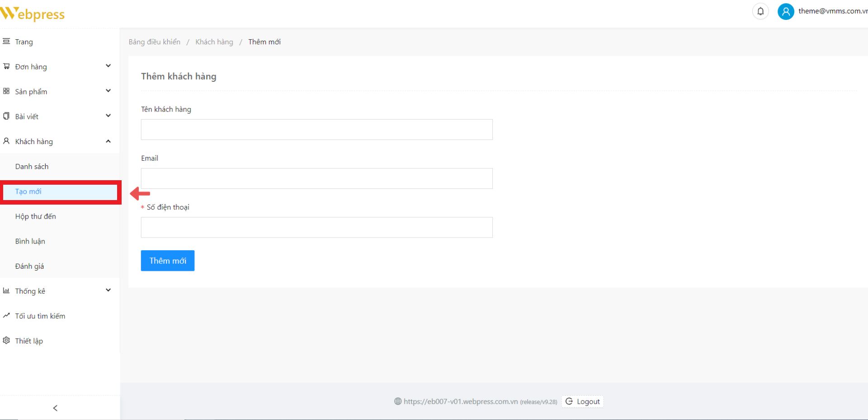The height and width of the screenshot is (420, 868).
Task: Open Danh sách under Khách hàng
Action: click(x=32, y=167)
